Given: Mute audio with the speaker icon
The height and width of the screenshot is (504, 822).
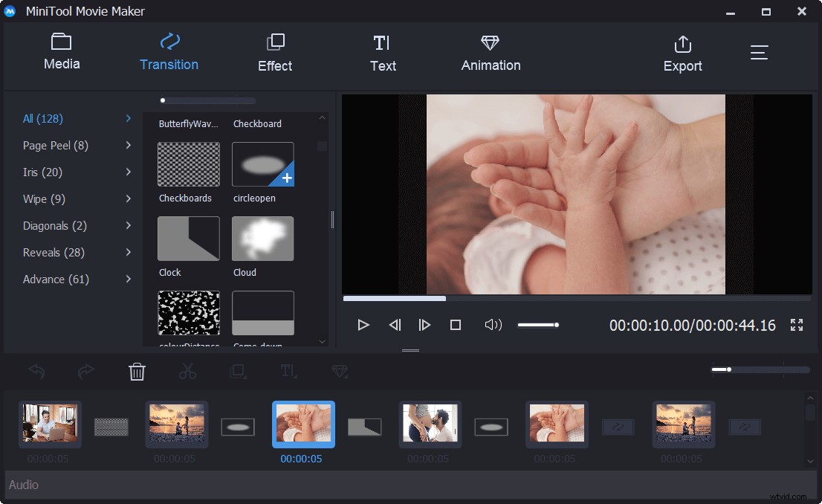Looking at the screenshot, I should [493, 324].
